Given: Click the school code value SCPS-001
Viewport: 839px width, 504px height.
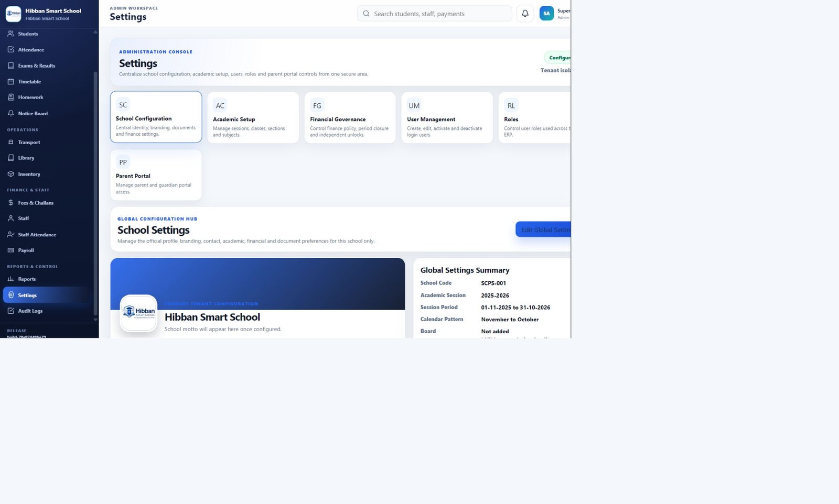Looking at the screenshot, I should pyautogui.click(x=493, y=283).
